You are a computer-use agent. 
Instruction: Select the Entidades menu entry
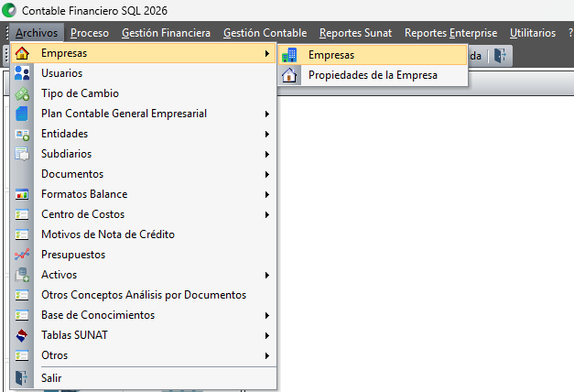pyautogui.click(x=144, y=134)
